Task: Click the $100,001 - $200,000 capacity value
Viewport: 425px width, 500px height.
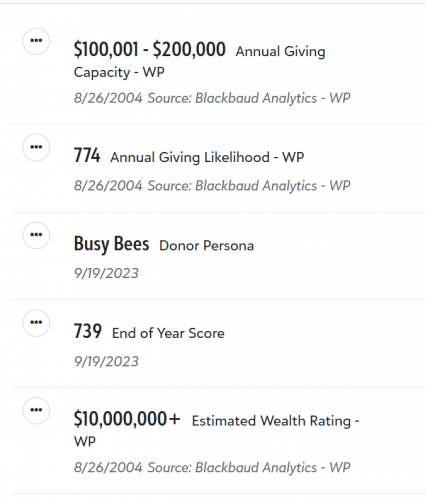Action: (150, 49)
